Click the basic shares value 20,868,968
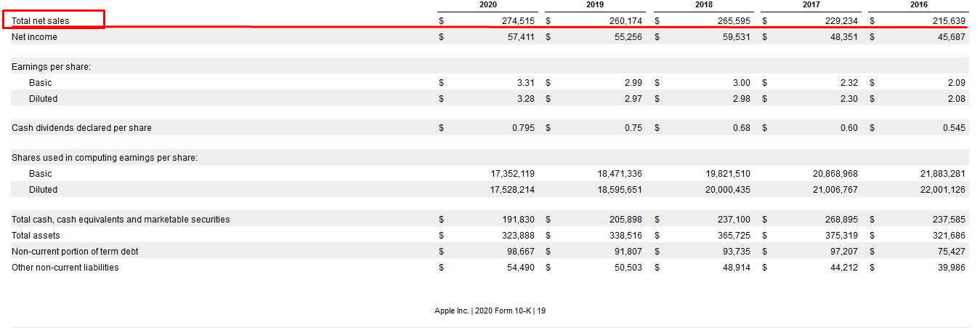Image resolution: width=980 pixels, height=328 pixels. [836, 174]
